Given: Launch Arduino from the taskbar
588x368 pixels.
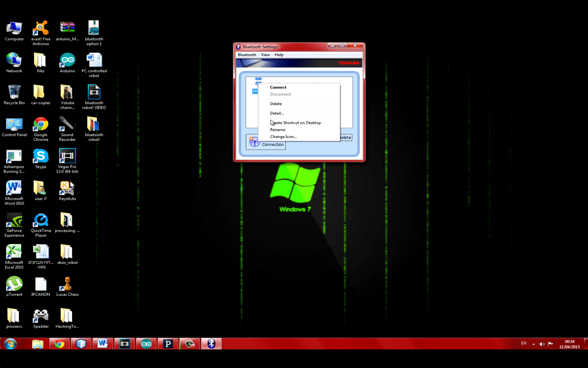Looking at the screenshot, I should (x=146, y=344).
